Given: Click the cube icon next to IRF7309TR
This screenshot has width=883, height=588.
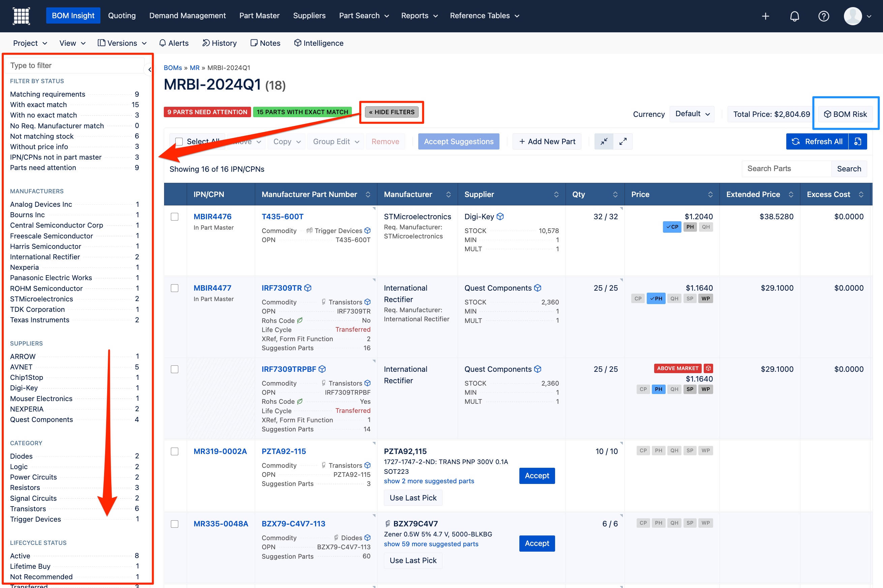Looking at the screenshot, I should 308,288.
